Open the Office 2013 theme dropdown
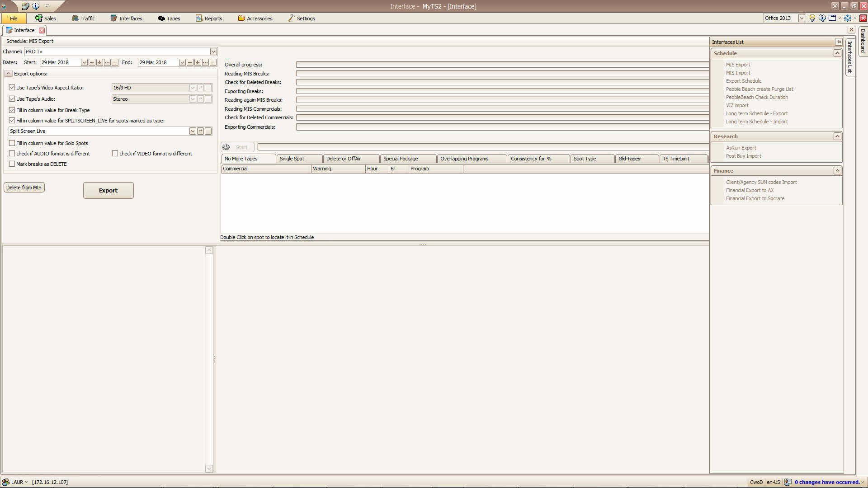This screenshot has width=868, height=488. (802, 18)
